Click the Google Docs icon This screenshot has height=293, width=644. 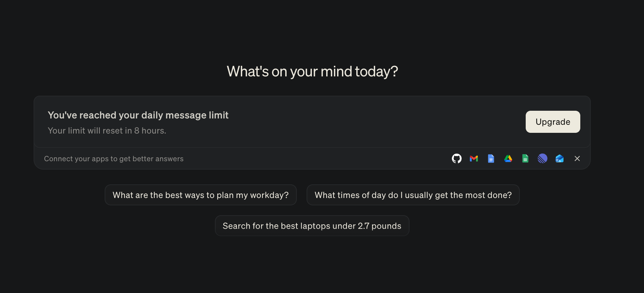(491, 159)
